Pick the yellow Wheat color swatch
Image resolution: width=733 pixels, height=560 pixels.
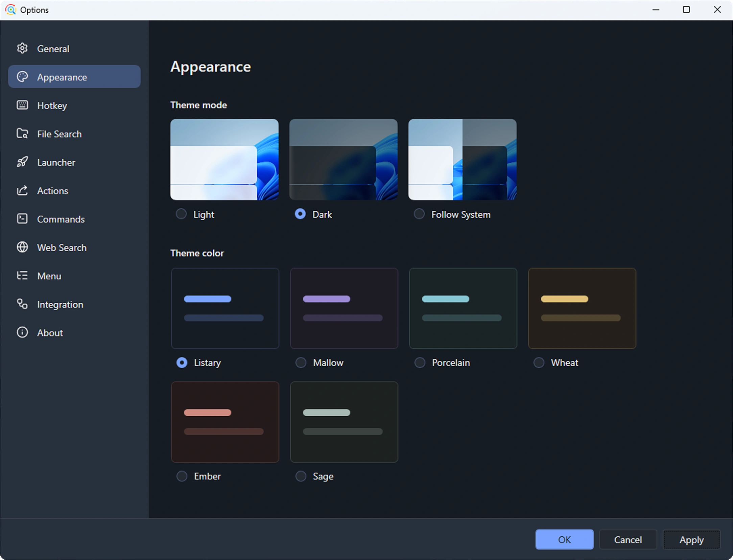(582, 308)
